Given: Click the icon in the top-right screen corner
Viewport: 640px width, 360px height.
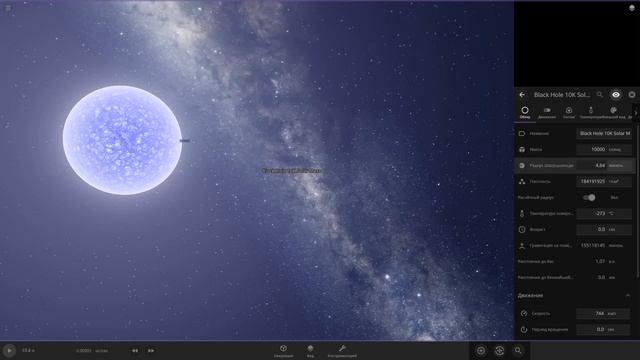Looking at the screenshot, I should point(632,8).
